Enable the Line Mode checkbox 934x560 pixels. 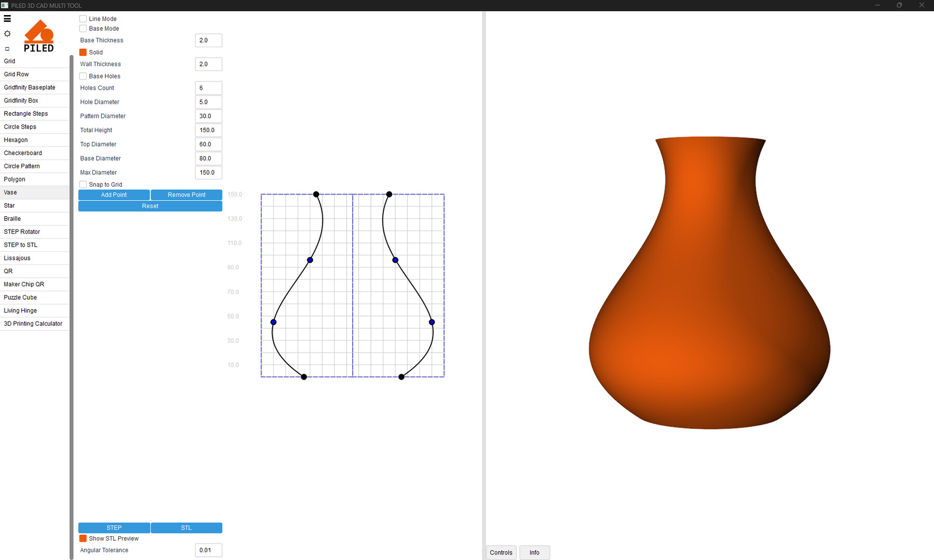pyautogui.click(x=83, y=19)
